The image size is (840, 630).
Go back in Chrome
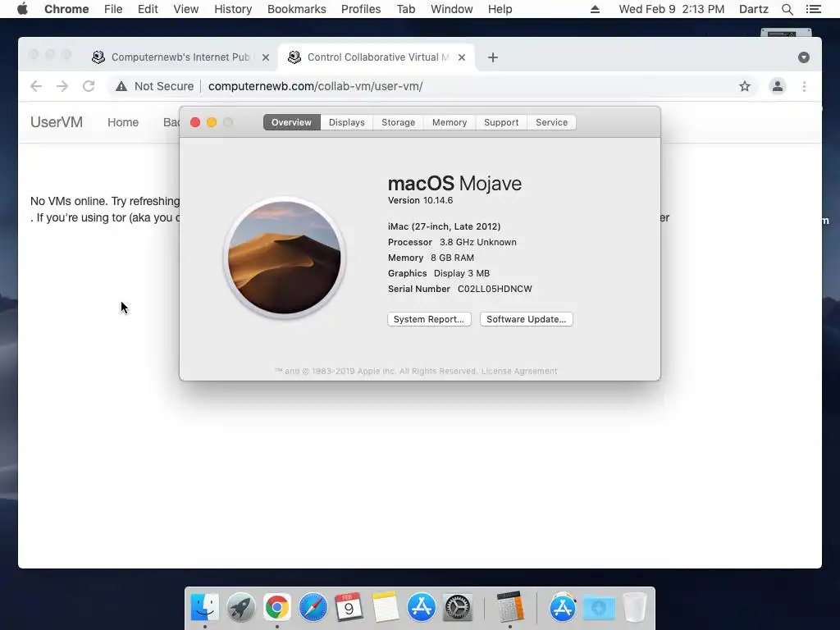click(36, 86)
